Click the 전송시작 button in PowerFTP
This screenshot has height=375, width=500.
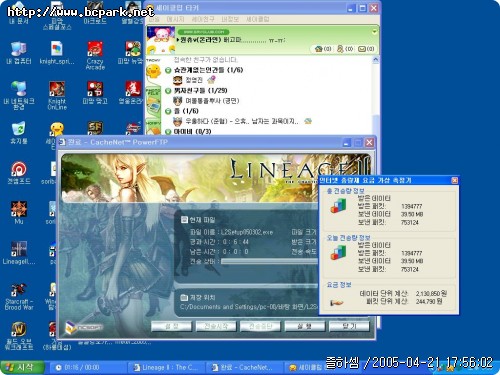(x=216, y=326)
